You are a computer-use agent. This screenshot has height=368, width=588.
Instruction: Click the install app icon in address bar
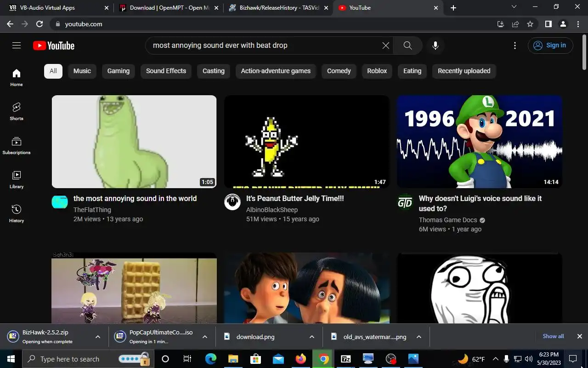[501, 24]
